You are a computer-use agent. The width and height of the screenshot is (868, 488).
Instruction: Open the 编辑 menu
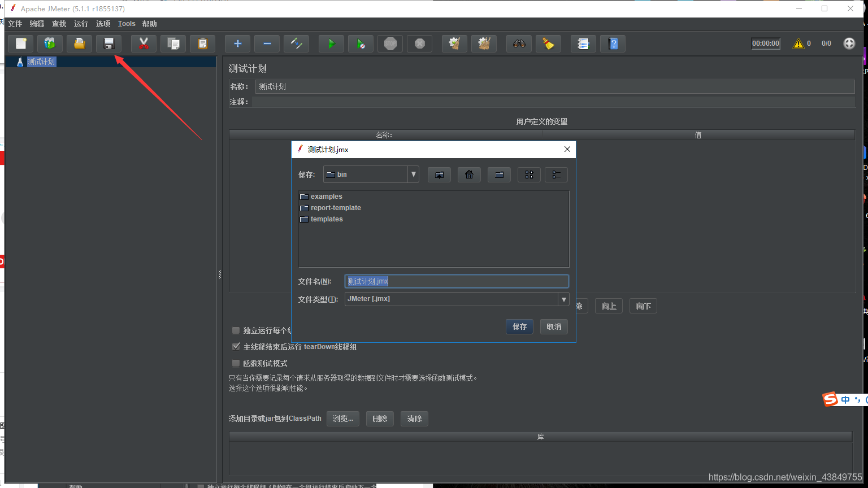37,24
